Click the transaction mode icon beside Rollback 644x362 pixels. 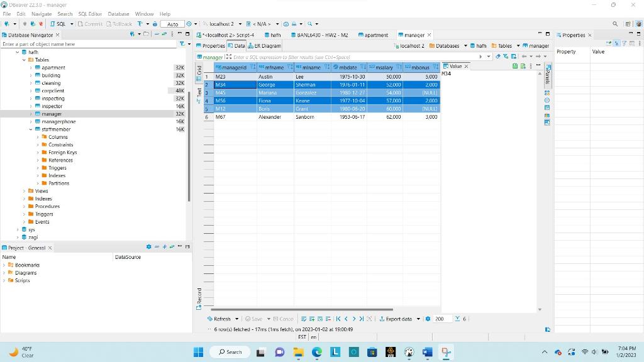pyautogui.click(x=140, y=24)
